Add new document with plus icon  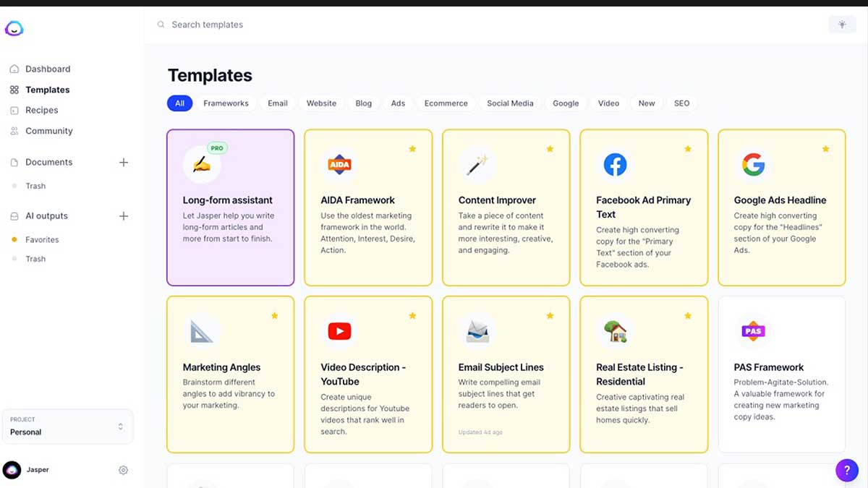click(124, 163)
